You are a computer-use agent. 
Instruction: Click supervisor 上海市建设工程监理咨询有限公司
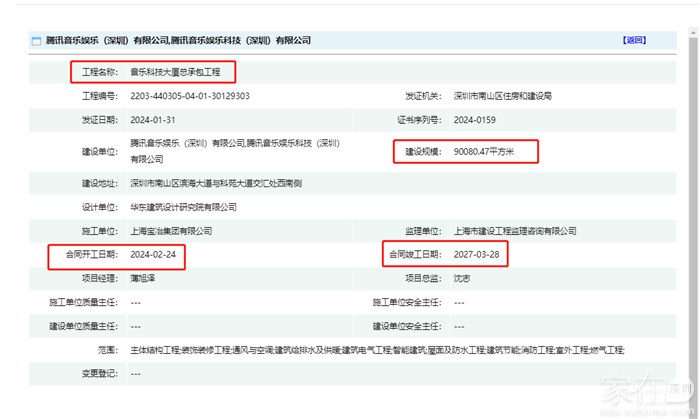coord(514,230)
